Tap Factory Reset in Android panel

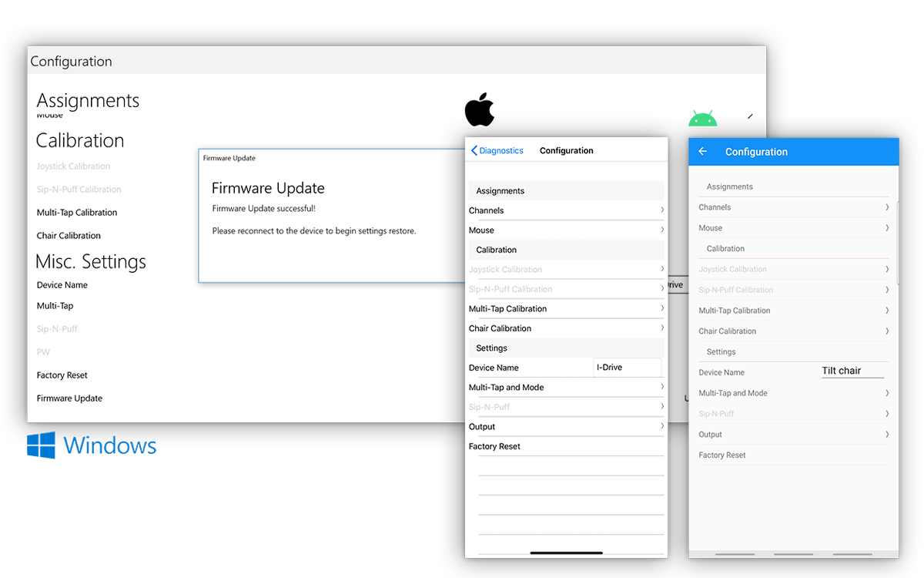point(722,455)
